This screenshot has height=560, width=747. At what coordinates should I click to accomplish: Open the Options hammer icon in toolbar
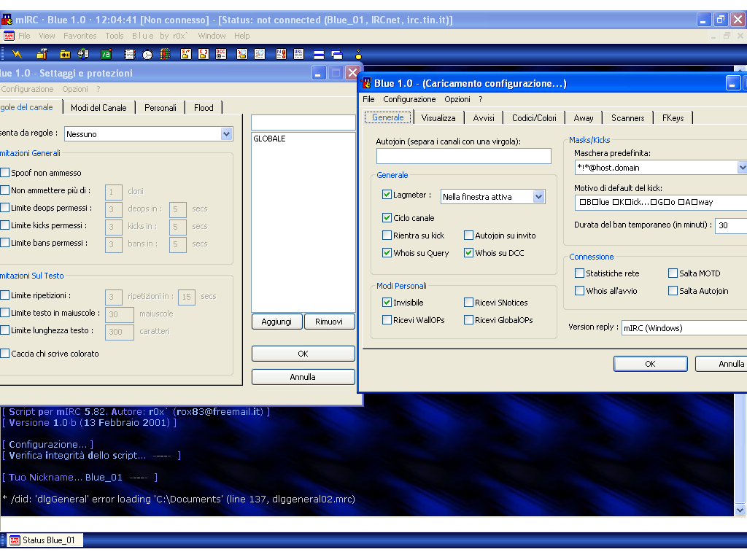click(x=42, y=54)
